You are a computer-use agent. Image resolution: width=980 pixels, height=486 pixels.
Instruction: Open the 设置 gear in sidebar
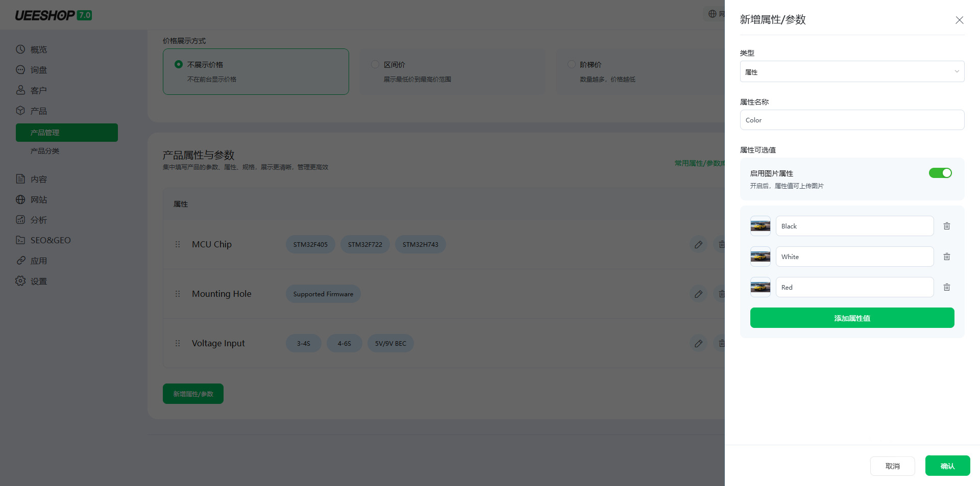point(20,281)
